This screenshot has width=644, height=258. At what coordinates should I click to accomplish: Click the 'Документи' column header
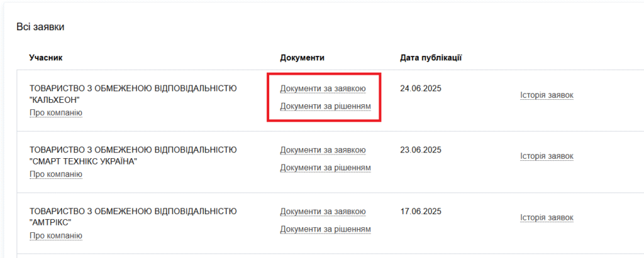click(302, 58)
